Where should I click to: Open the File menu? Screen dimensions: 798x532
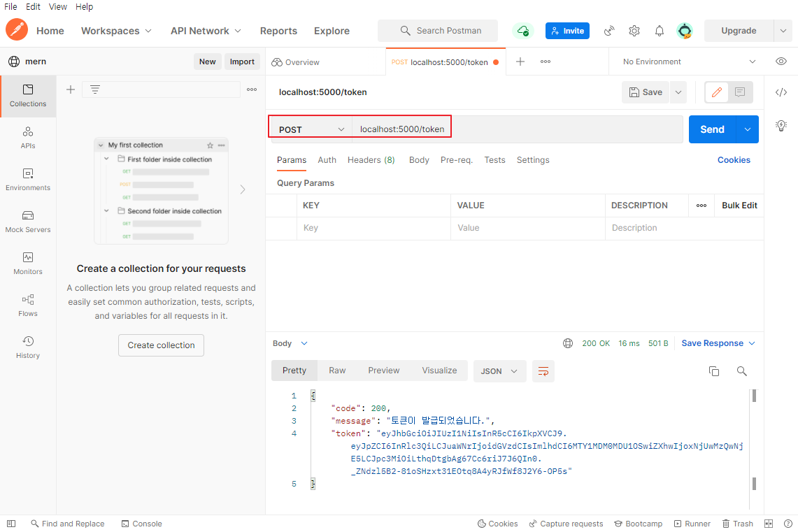point(10,6)
